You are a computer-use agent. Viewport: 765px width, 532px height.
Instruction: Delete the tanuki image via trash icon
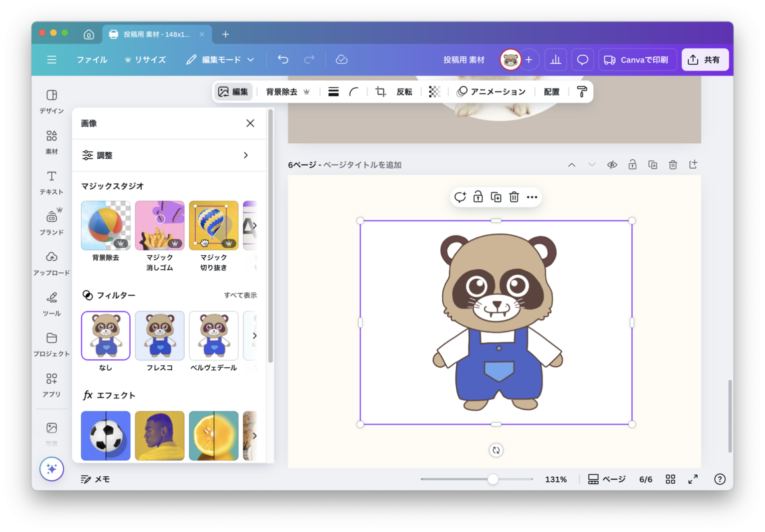(x=514, y=197)
